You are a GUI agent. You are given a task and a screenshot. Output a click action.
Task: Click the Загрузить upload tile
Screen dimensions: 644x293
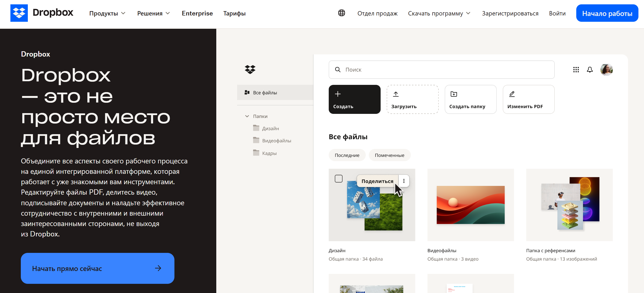pyautogui.click(x=412, y=99)
